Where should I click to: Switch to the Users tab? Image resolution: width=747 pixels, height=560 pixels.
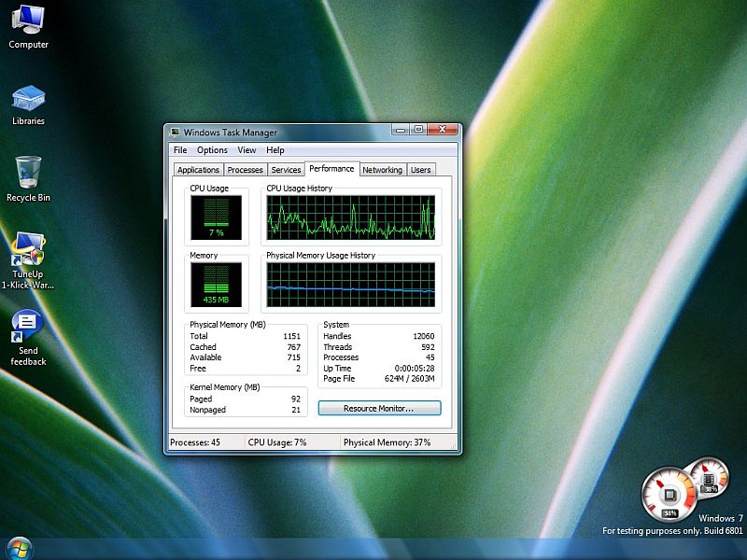(x=421, y=170)
